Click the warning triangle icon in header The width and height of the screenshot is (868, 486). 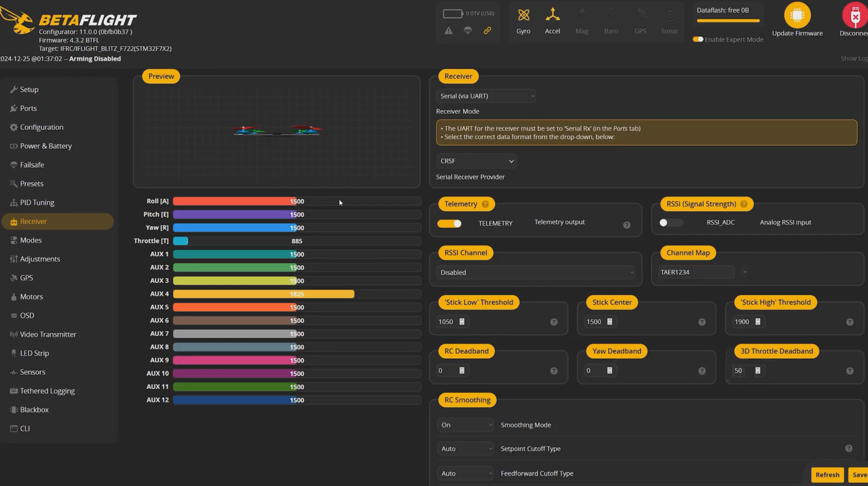click(x=448, y=31)
